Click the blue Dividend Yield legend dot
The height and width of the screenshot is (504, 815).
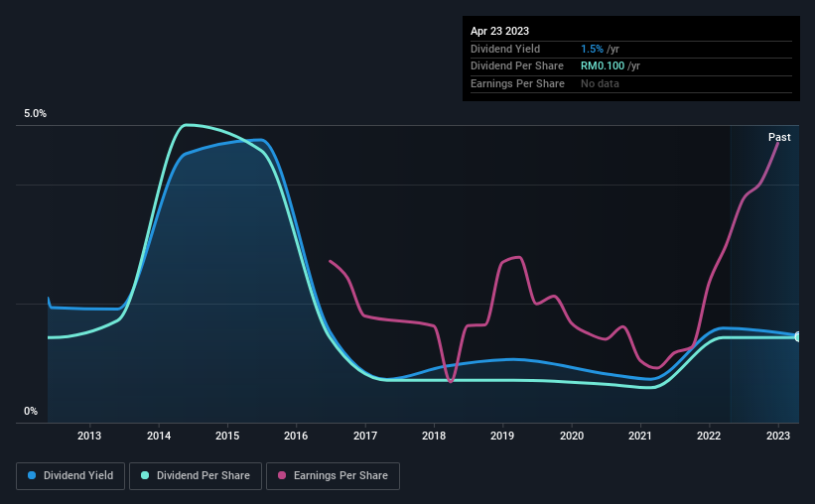32,475
